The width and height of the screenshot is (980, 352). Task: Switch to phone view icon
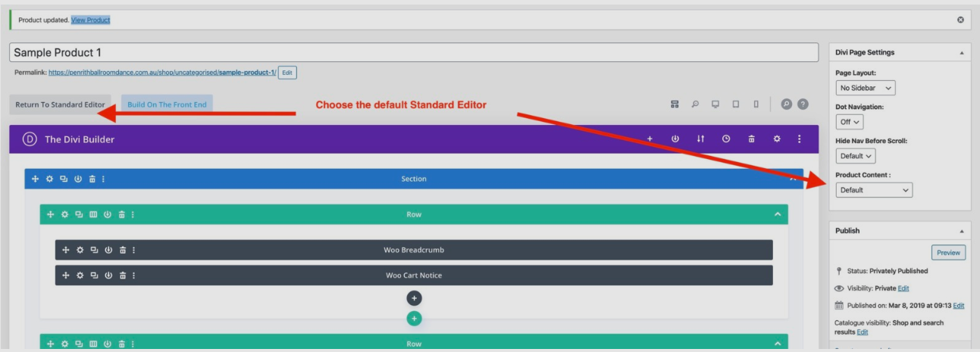756,104
